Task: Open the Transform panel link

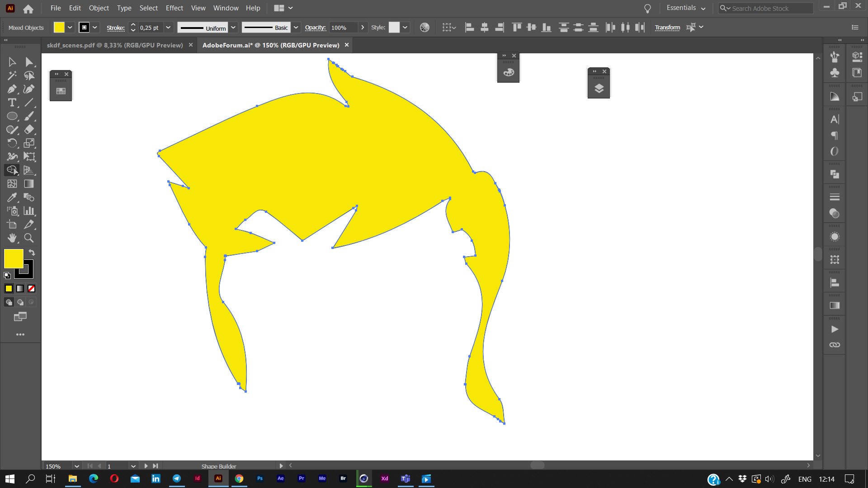Action: coord(668,27)
